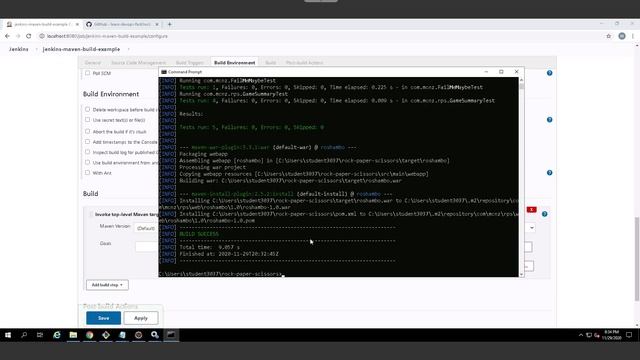Launch Internet Explorer from the taskbar
640x360 pixels.
tap(57, 335)
